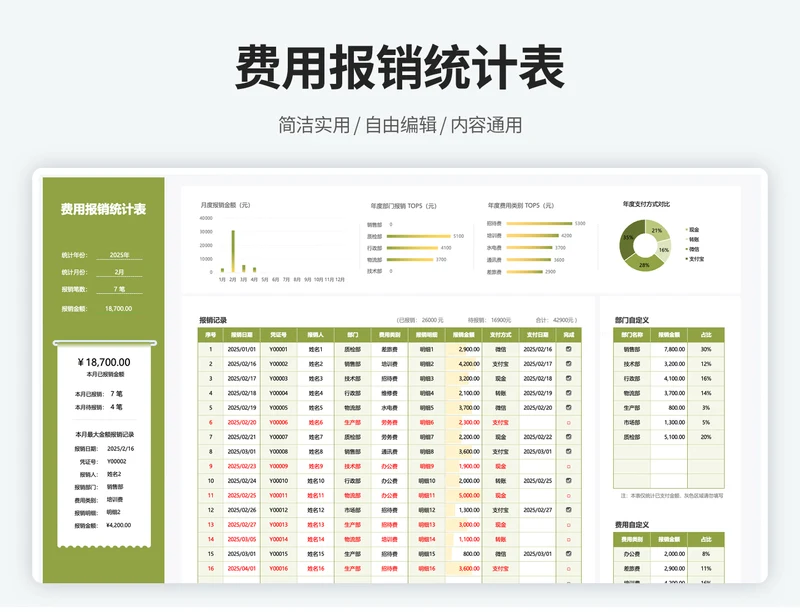The width and height of the screenshot is (800, 616).
Task: Select the 统计年份 field showing 2025年
Action: pyautogui.click(x=119, y=255)
